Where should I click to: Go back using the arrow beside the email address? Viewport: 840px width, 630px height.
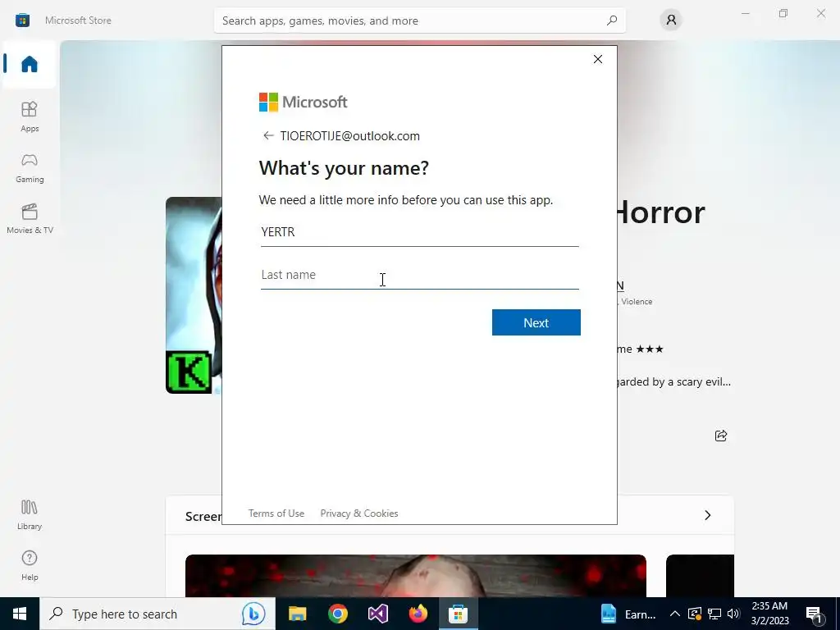click(268, 135)
